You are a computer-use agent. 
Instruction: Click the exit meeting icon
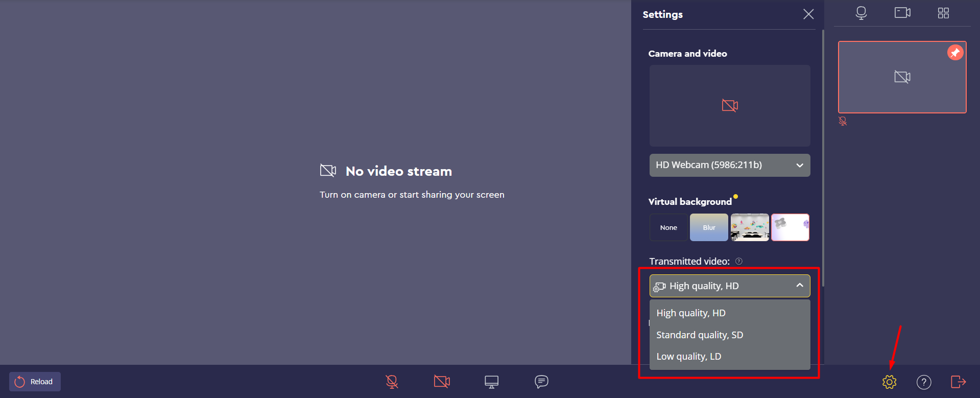pos(958,382)
